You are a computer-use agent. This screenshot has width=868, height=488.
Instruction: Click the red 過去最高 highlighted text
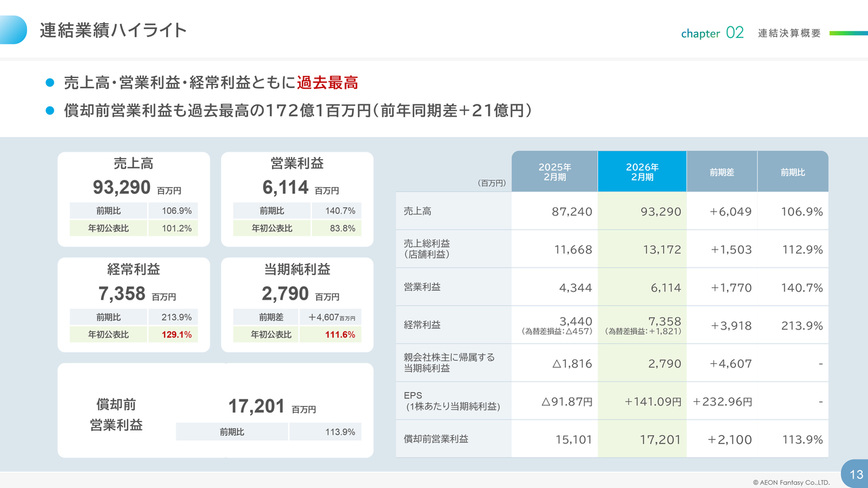[x=327, y=83]
